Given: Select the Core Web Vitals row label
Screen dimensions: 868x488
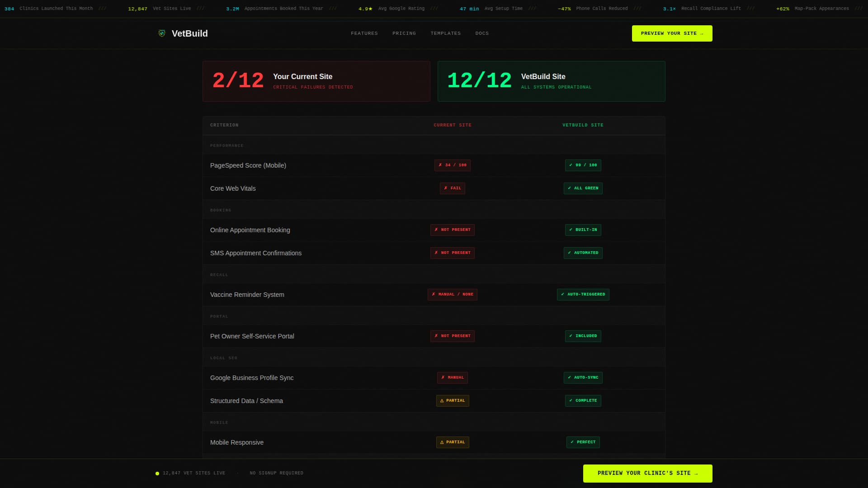Looking at the screenshot, I should click(233, 188).
